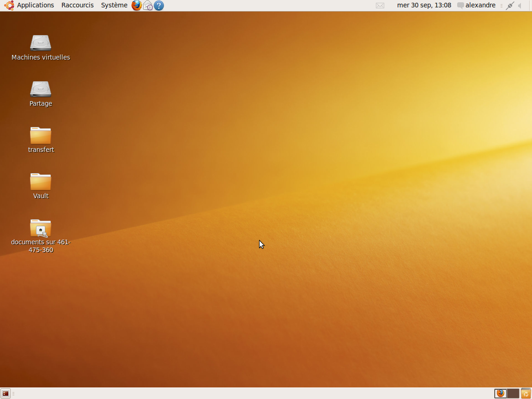The width and height of the screenshot is (532, 399).
Task: Launch Firefox from the top panel
Action: [137, 6]
